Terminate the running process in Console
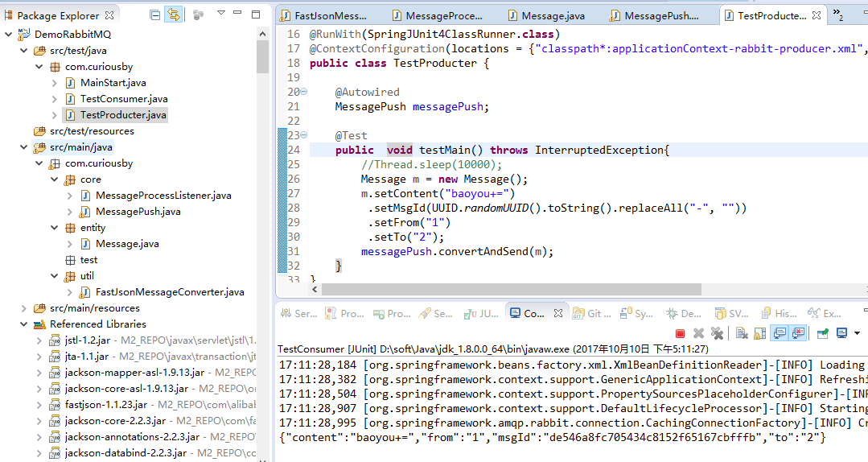The width and height of the screenshot is (868, 462). pos(680,333)
